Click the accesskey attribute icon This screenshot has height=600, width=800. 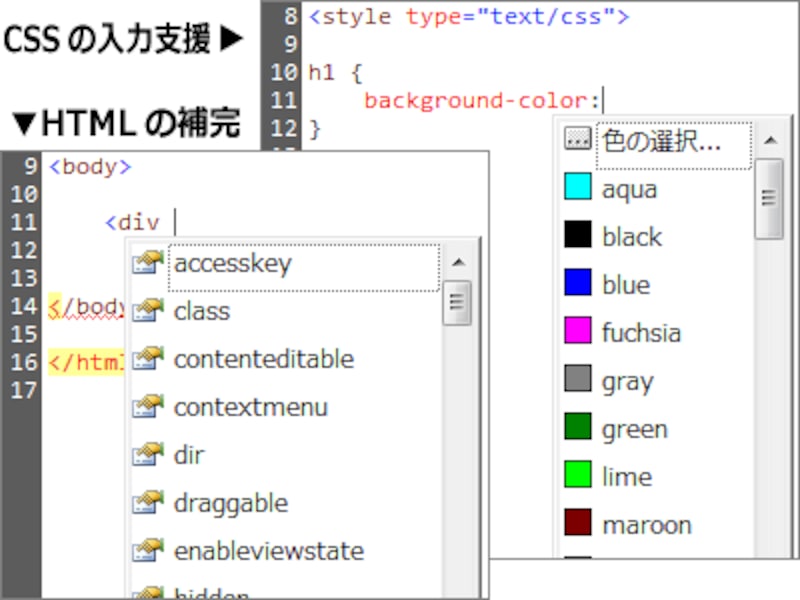click(148, 263)
